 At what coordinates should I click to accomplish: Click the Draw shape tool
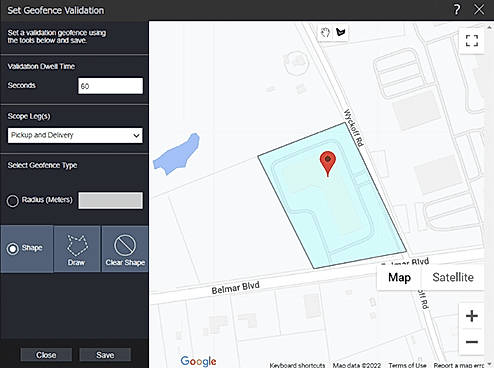point(77,249)
